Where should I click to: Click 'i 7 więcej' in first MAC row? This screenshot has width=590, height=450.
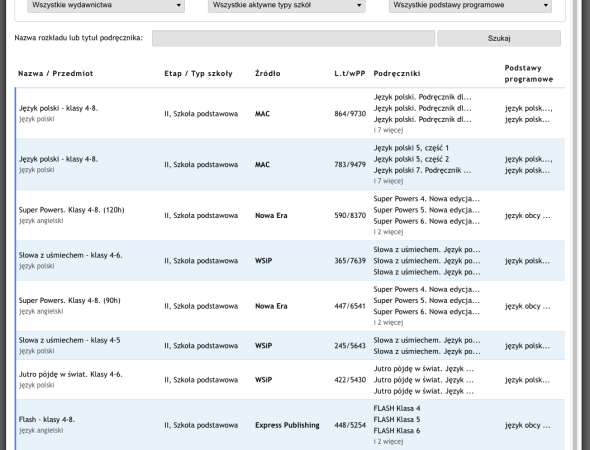coord(388,130)
